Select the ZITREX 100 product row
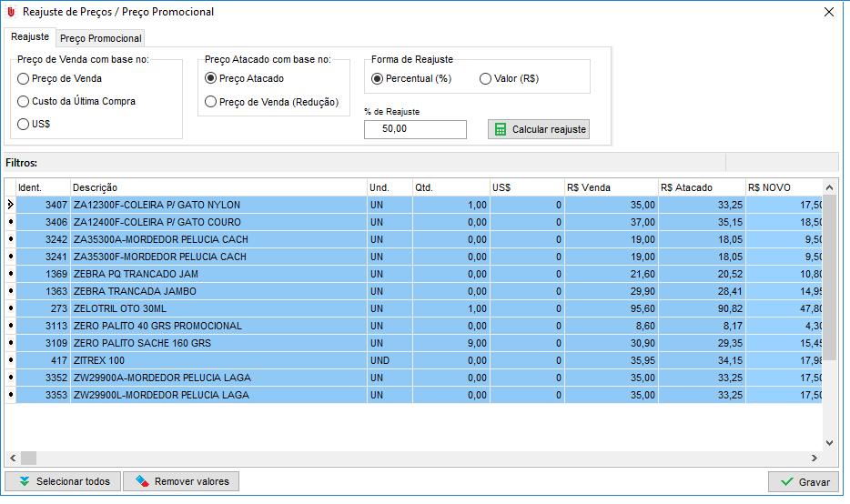Image resolution: width=850 pixels, height=504 pixels. [218, 360]
